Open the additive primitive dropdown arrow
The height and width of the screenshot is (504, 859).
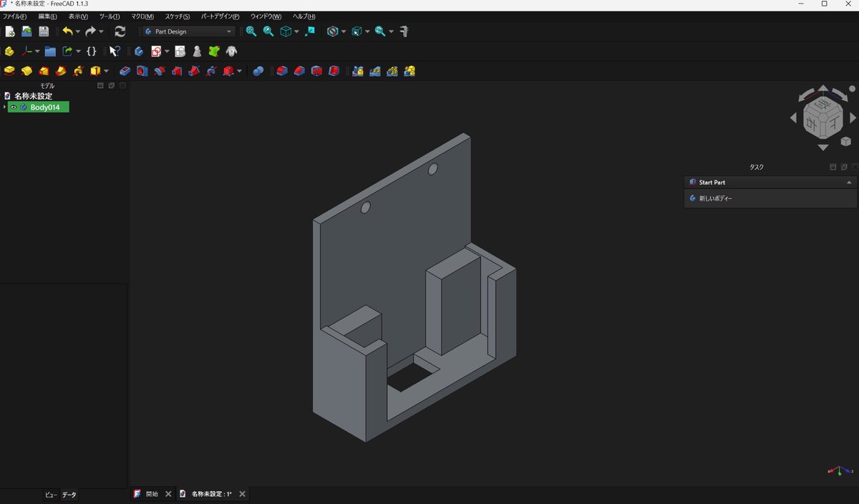click(106, 71)
